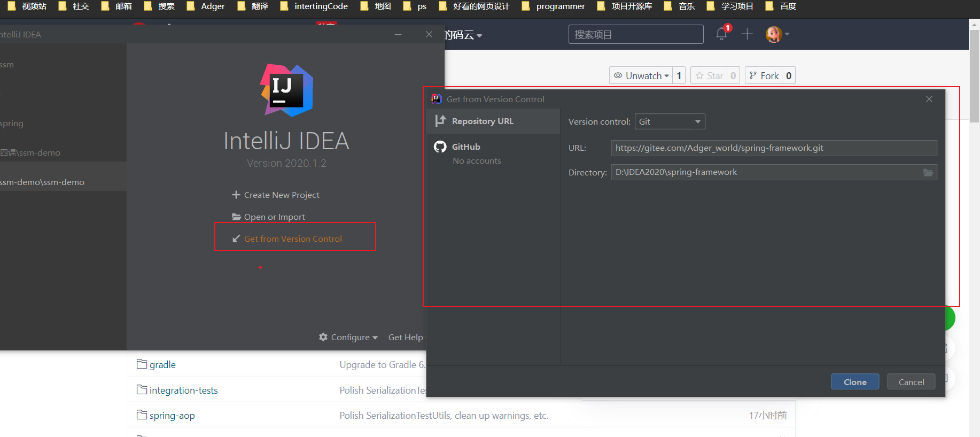980x437 pixels.
Task: Click the Create New Project plus icon
Action: tap(236, 195)
